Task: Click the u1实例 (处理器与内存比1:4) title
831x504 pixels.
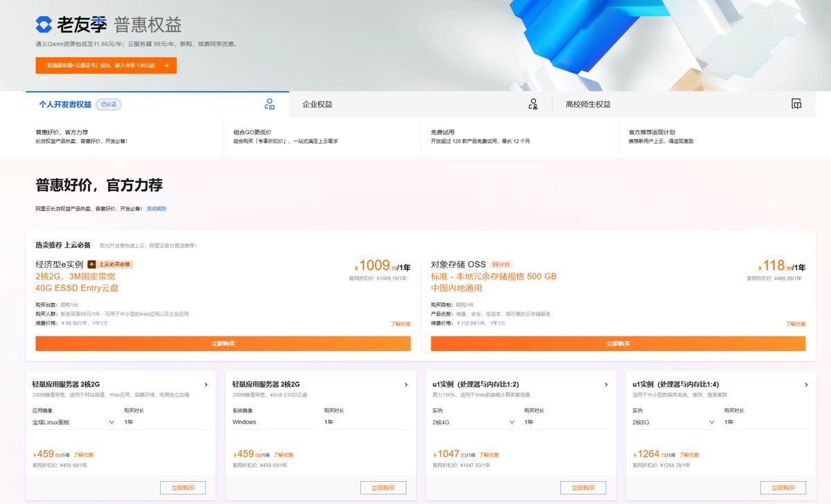Action: pos(676,385)
